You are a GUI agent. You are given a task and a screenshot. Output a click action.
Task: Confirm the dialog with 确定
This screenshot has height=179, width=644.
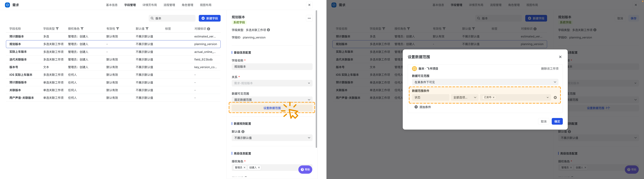(x=557, y=121)
